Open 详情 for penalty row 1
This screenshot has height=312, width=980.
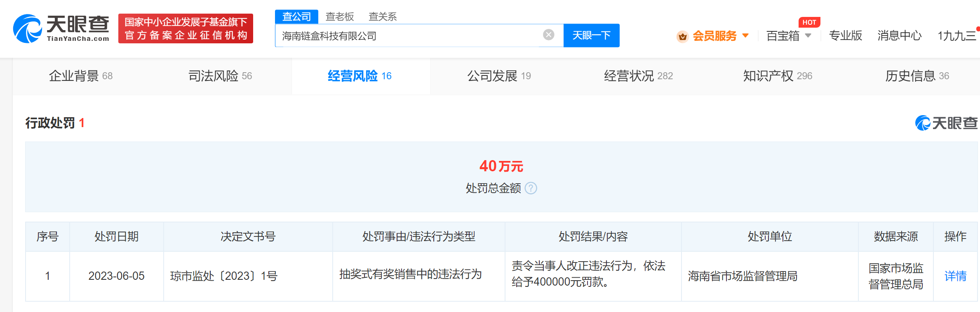point(955,276)
